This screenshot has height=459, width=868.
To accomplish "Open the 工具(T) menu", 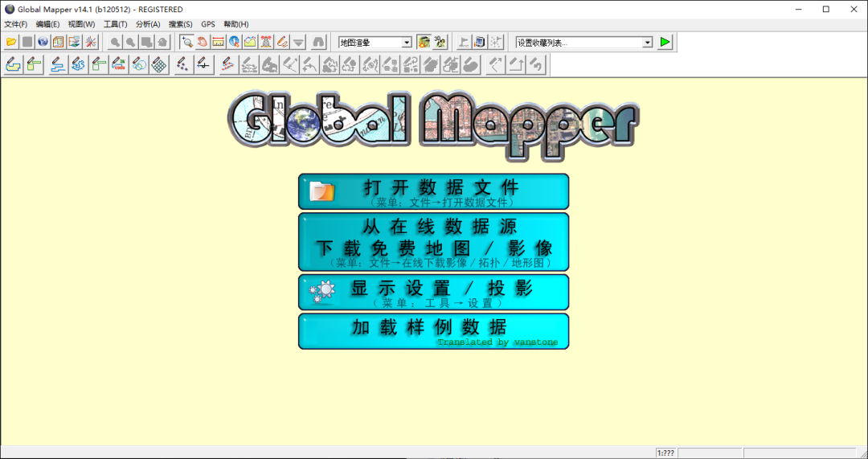I will click(115, 24).
